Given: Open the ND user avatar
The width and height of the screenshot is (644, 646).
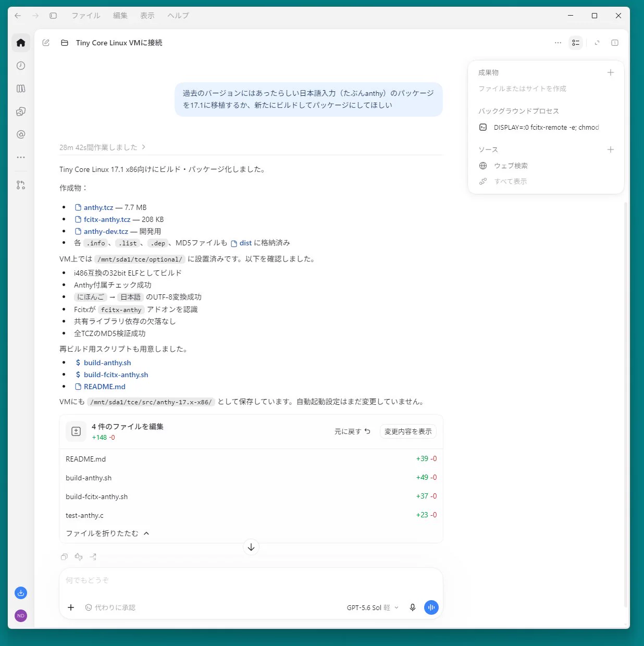Looking at the screenshot, I should (21, 616).
